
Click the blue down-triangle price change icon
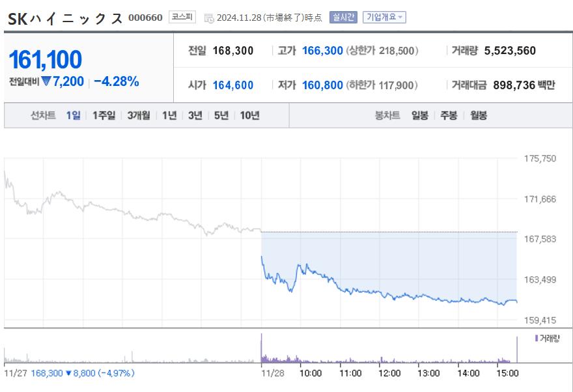[46, 81]
